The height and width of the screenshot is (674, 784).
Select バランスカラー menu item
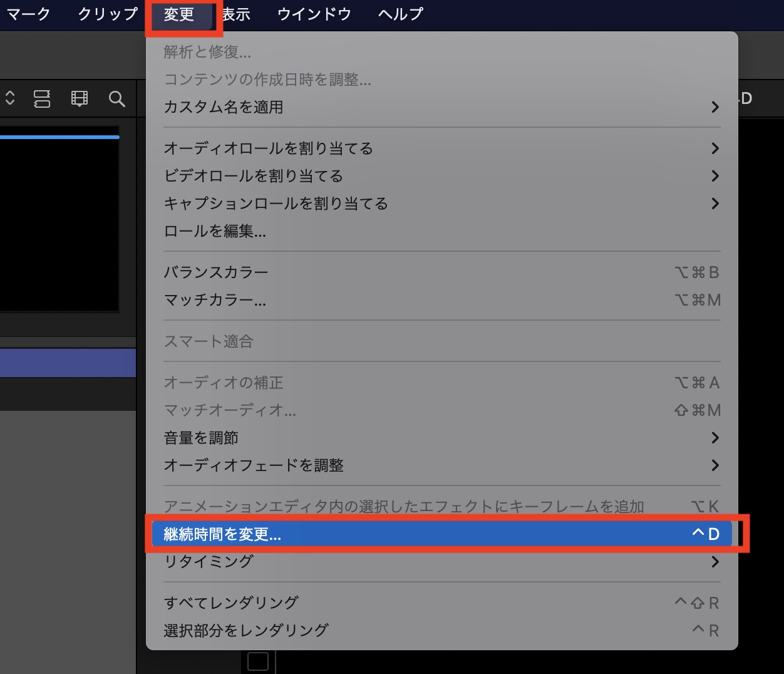(216, 272)
